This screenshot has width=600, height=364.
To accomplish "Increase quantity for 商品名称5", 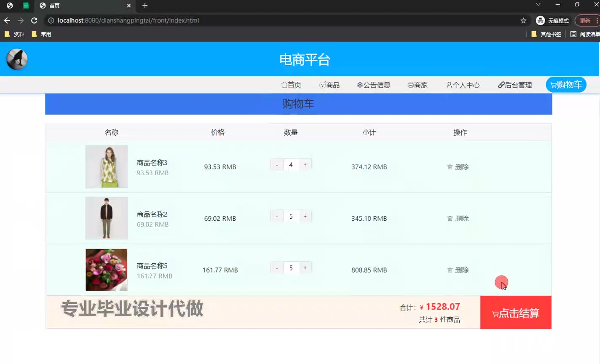I will pos(305,268).
